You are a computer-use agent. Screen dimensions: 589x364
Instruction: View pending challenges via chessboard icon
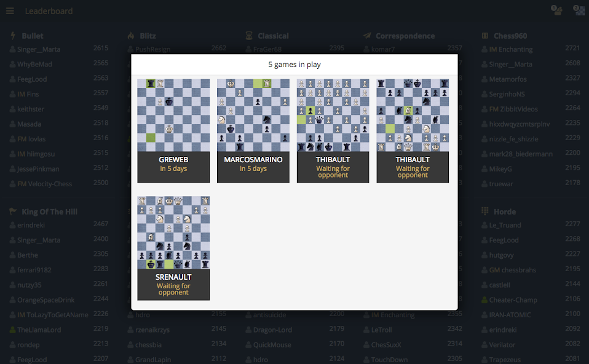[579, 10]
